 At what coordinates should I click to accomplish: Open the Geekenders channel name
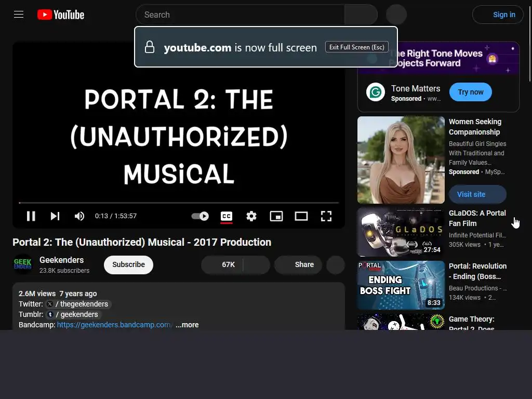[x=61, y=260]
